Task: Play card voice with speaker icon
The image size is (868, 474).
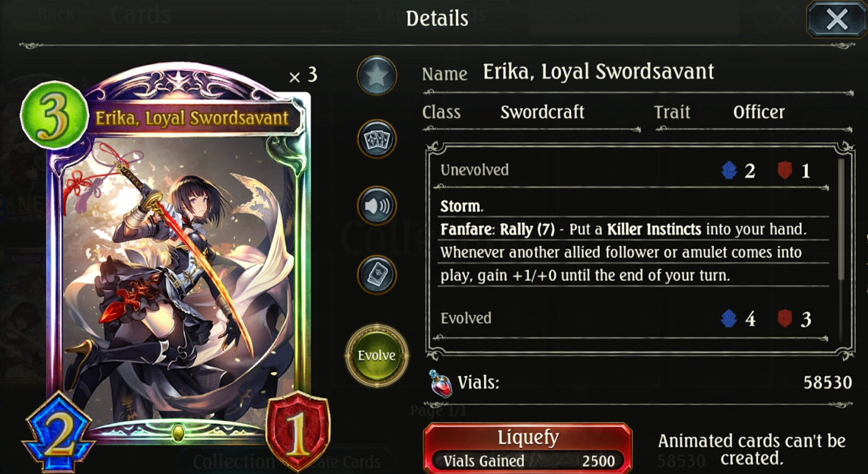Action: (x=377, y=206)
